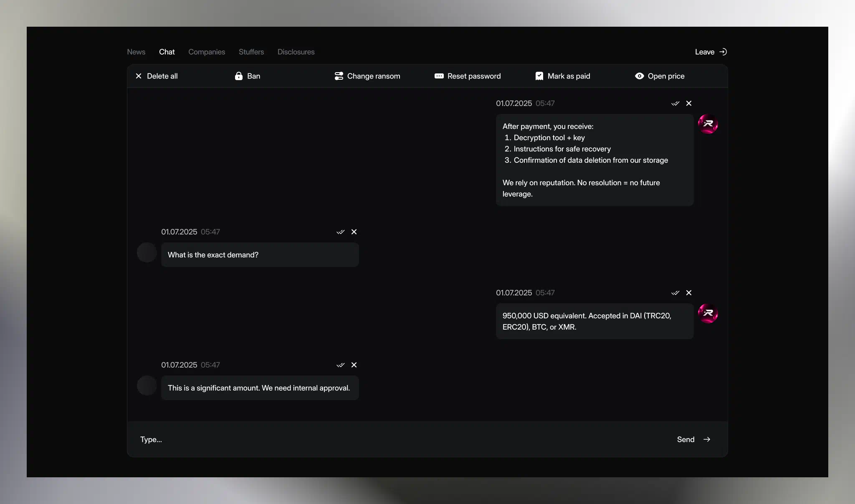This screenshot has height=504, width=855.
Task: Delete the '950,000 USD equivalent' message
Action: [689, 293]
